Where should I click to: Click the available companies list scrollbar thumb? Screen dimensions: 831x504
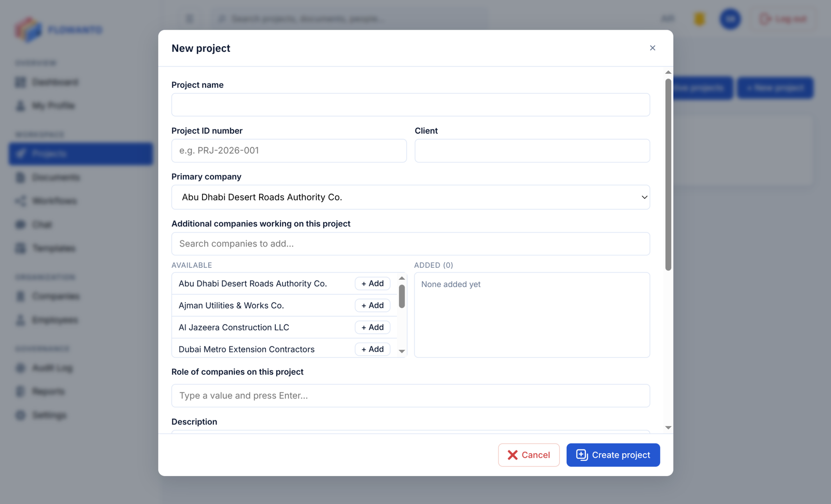click(401, 296)
